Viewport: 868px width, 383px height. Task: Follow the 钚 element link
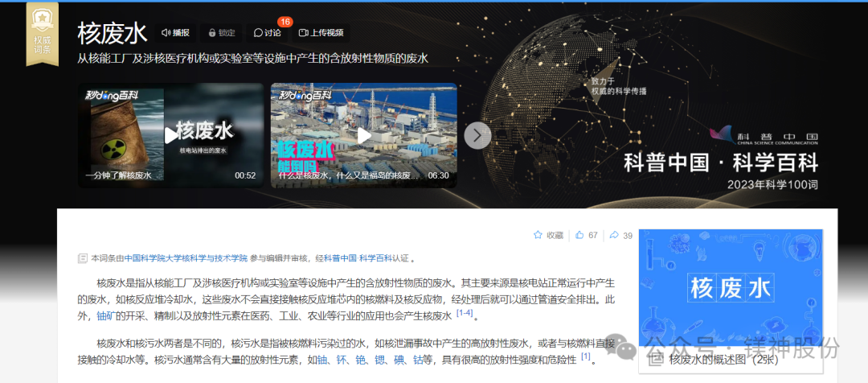coord(342,360)
